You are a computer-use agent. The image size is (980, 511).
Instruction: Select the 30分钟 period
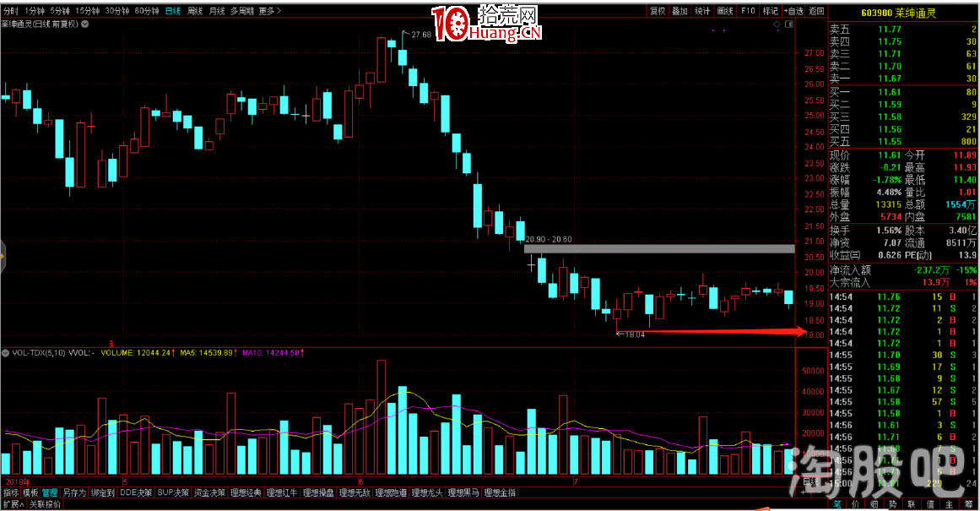(116, 11)
